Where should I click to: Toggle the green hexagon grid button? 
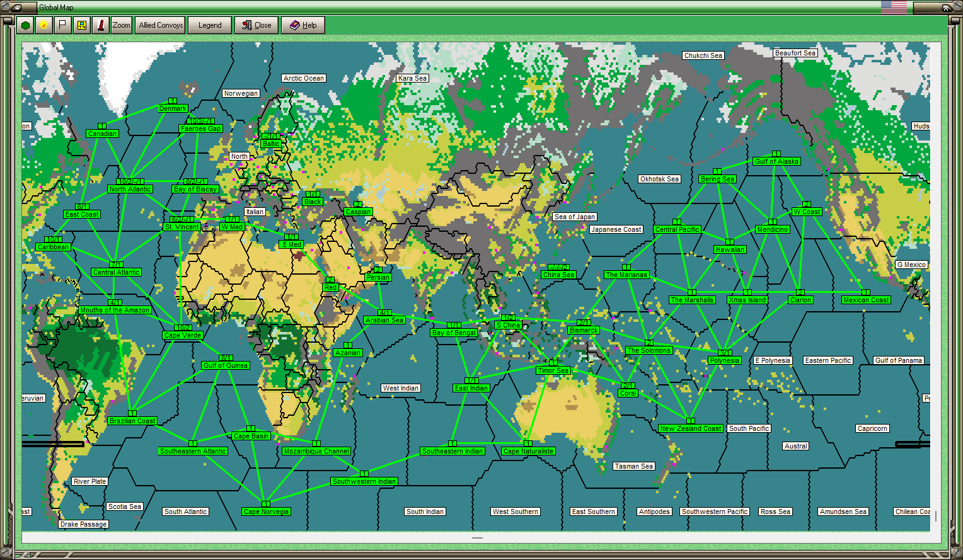(25, 25)
